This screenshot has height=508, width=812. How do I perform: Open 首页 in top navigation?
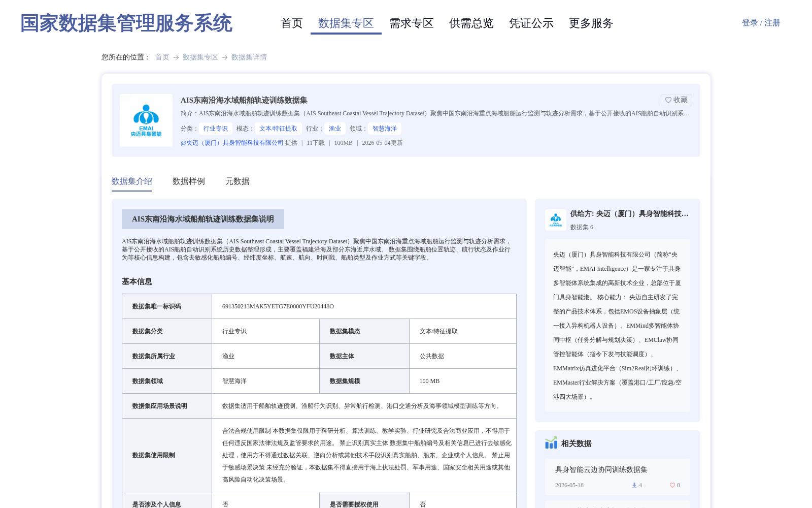tap(292, 23)
